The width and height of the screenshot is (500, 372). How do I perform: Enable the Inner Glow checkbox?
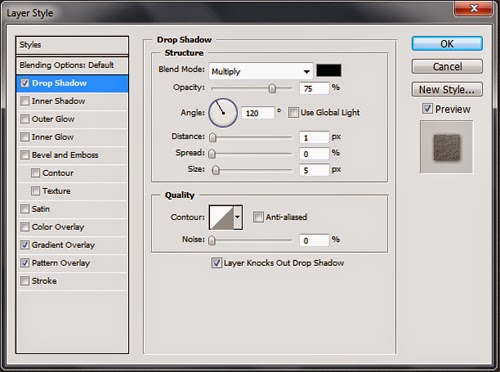(25, 137)
